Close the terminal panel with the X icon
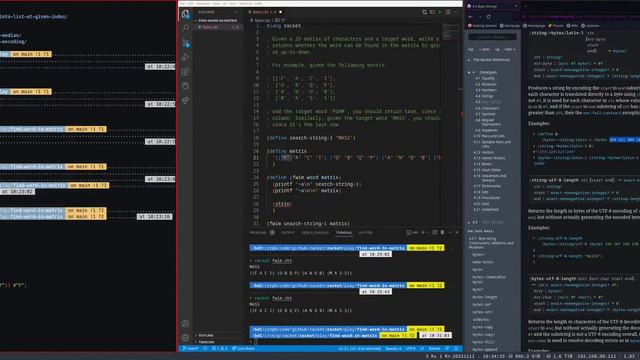This screenshot has width=640, height=360. (x=457, y=233)
